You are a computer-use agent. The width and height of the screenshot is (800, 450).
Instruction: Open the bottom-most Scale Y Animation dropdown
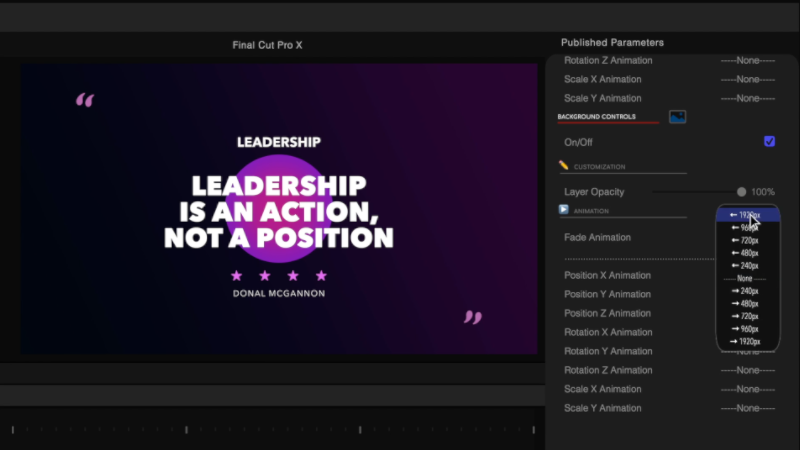[x=747, y=408]
